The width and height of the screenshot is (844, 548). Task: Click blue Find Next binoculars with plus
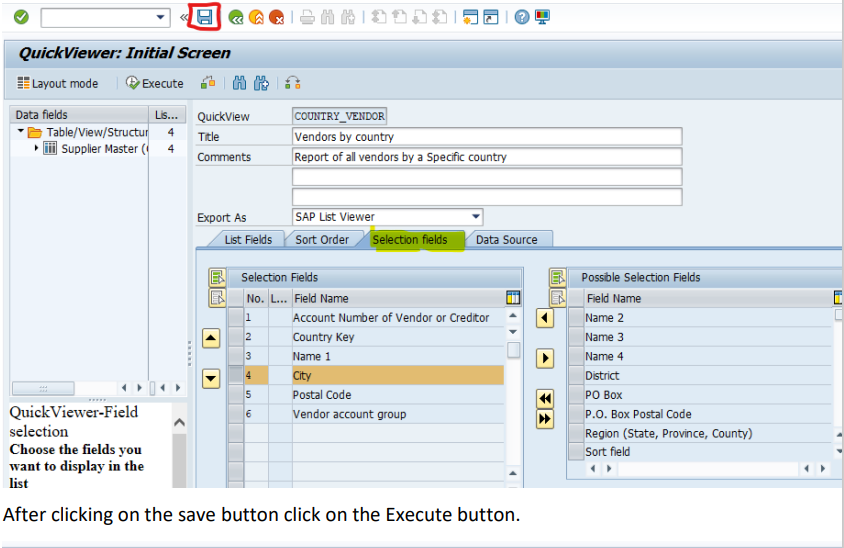click(x=262, y=83)
